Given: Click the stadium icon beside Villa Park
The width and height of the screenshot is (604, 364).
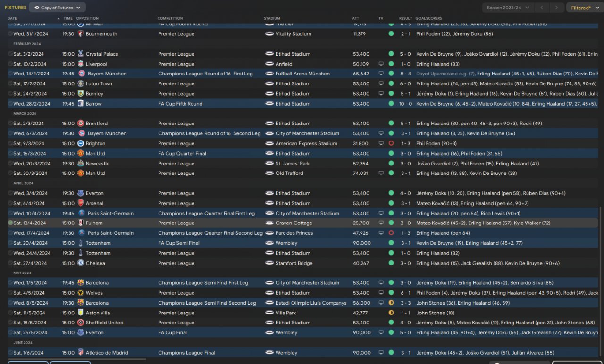Looking at the screenshot, I should click(x=269, y=313).
